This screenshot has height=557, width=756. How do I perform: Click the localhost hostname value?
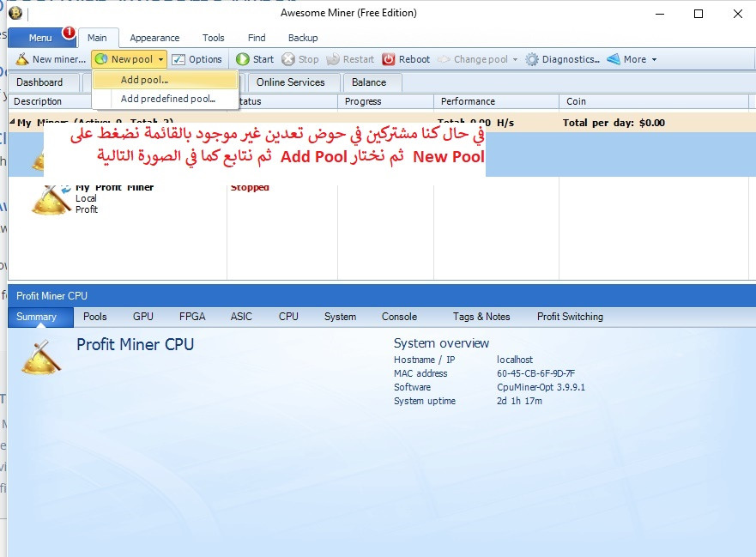tap(515, 360)
